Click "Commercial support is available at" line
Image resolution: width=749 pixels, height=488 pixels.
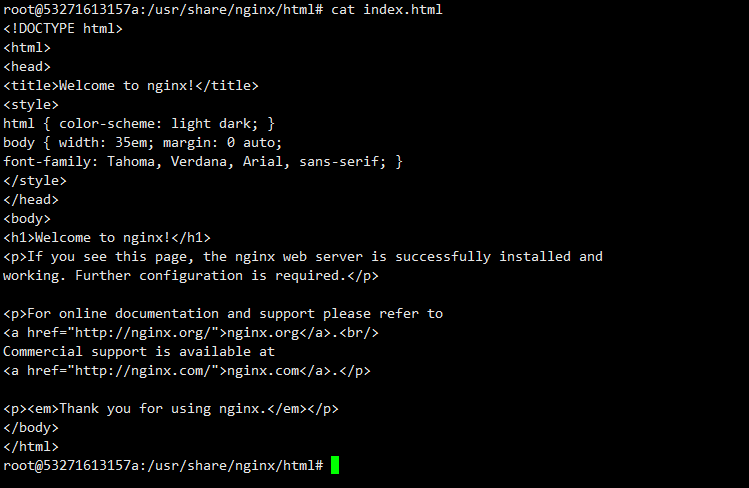[x=139, y=351]
